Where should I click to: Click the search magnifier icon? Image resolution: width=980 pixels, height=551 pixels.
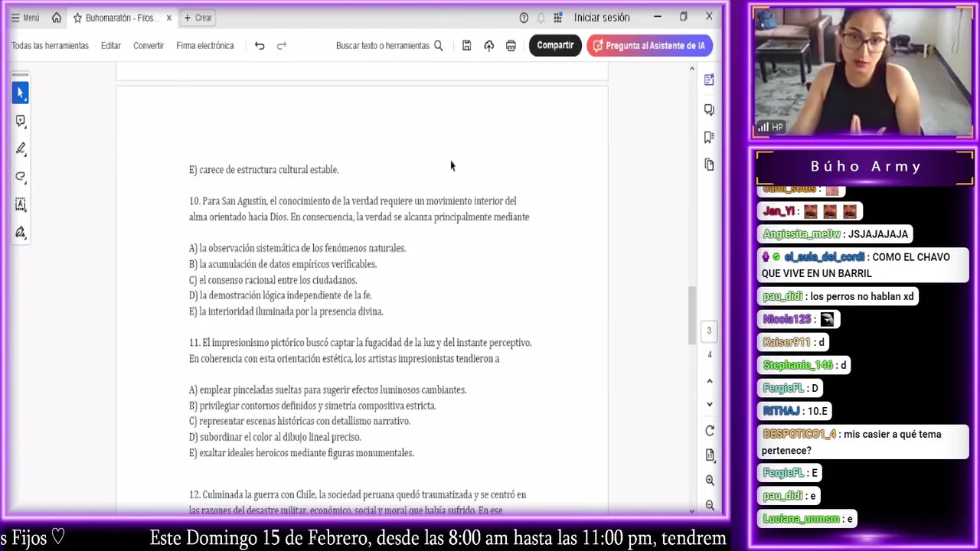pos(439,46)
